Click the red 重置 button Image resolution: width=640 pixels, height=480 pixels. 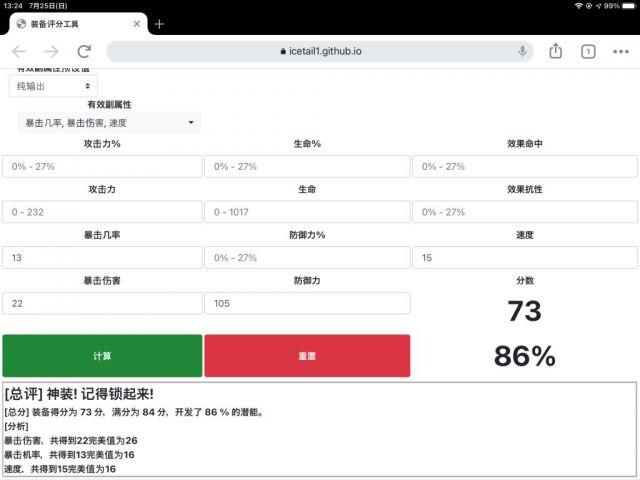[x=307, y=356]
